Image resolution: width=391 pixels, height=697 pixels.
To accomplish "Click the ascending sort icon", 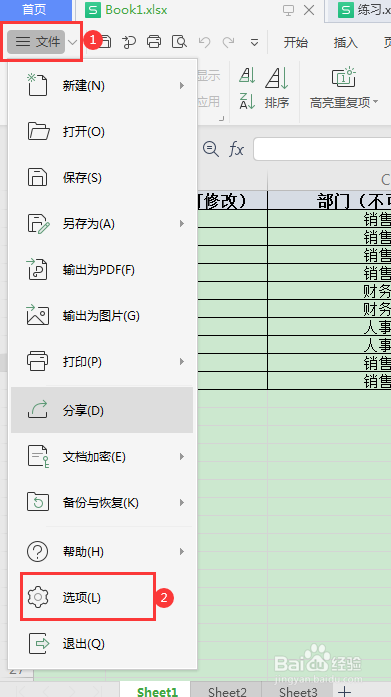I will click(x=247, y=75).
